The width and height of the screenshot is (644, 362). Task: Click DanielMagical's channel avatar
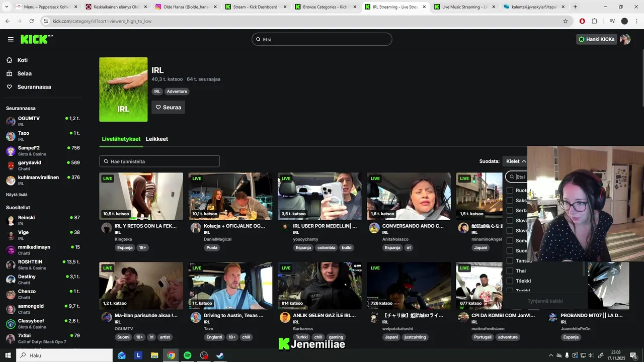click(196, 228)
